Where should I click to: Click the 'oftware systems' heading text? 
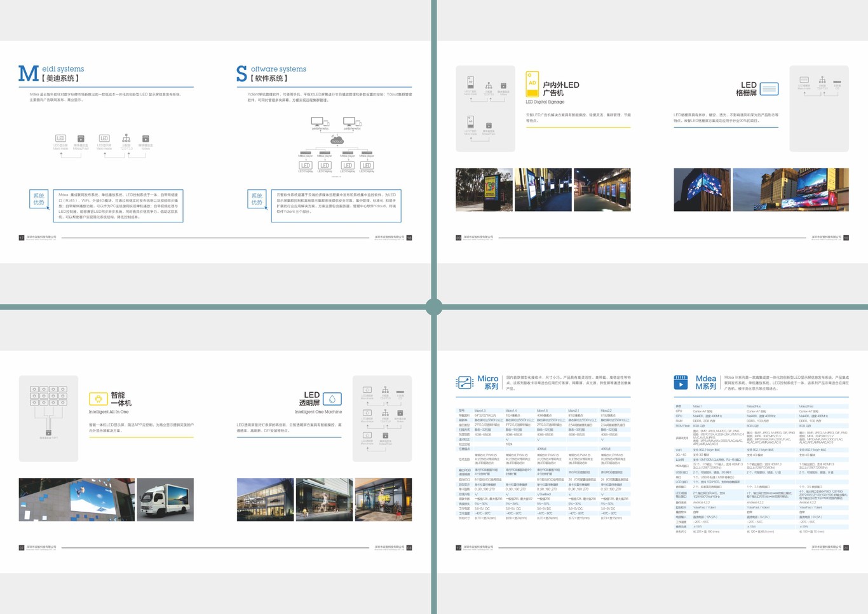[x=278, y=69]
